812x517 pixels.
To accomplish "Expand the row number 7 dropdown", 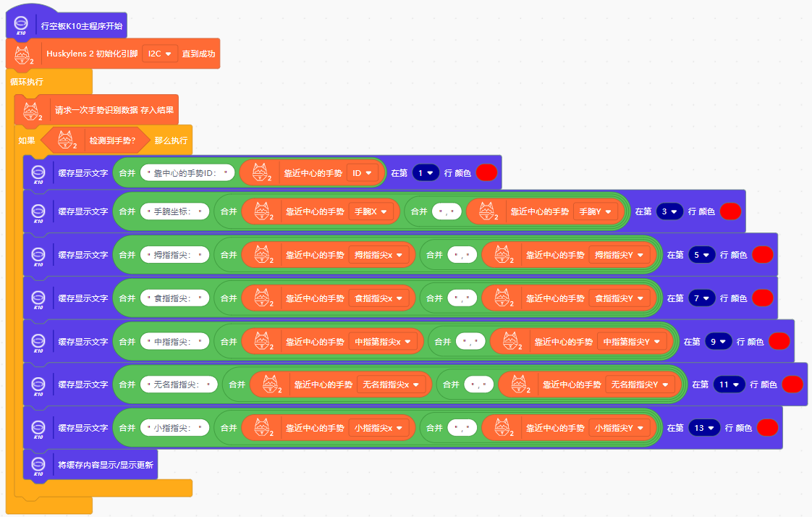I will (701, 298).
